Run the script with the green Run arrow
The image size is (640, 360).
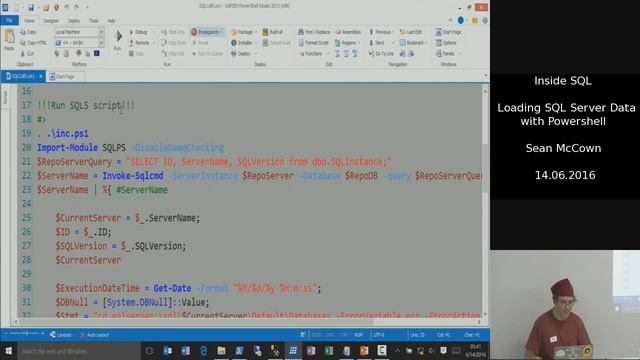coord(118,36)
